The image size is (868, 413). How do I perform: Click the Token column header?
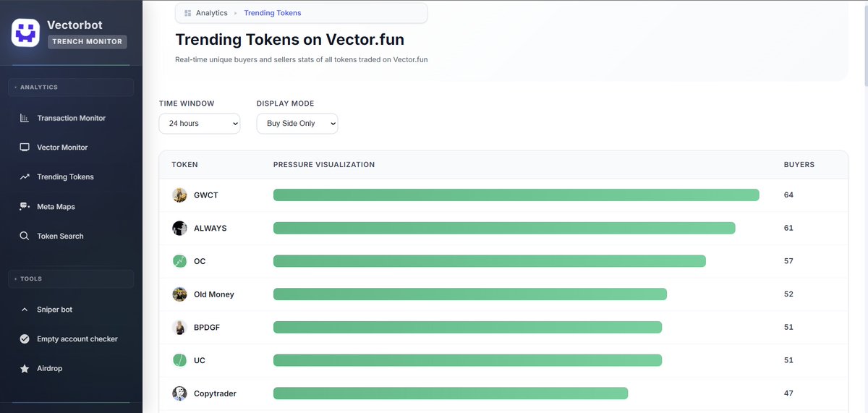coord(184,165)
